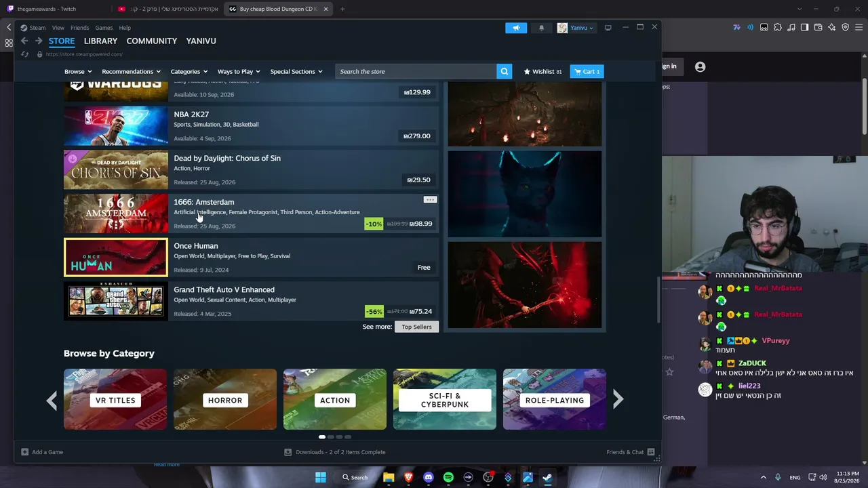This screenshot has width=868, height=488.
Task: Expand the Ways to Play dropdown
Action: (x=239, y=71)
